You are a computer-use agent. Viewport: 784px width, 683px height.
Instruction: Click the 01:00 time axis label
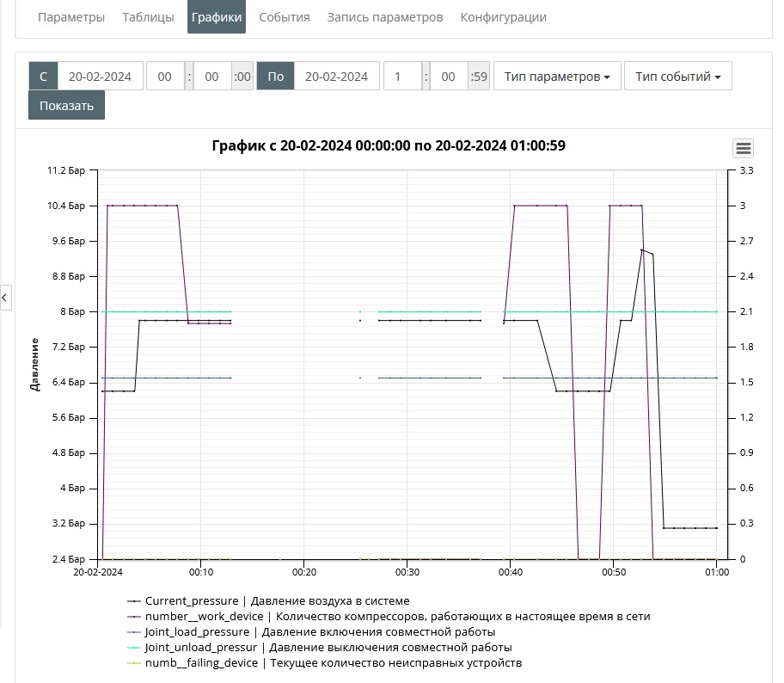717,572
